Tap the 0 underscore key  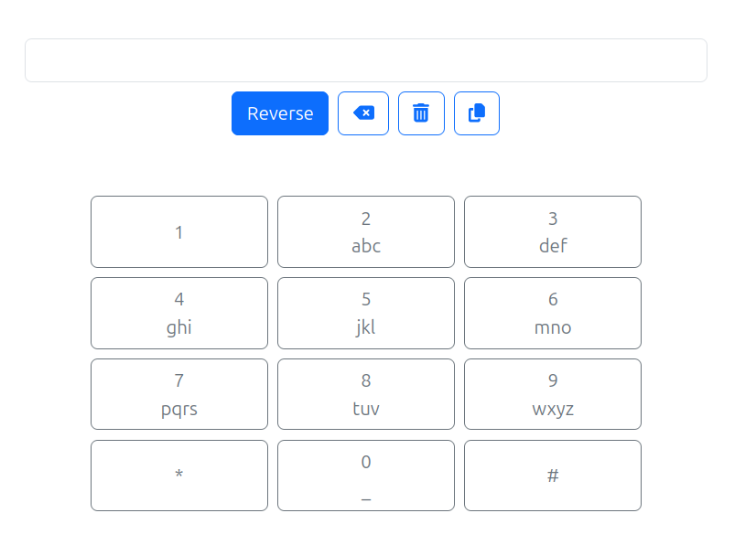click(366, 476)
